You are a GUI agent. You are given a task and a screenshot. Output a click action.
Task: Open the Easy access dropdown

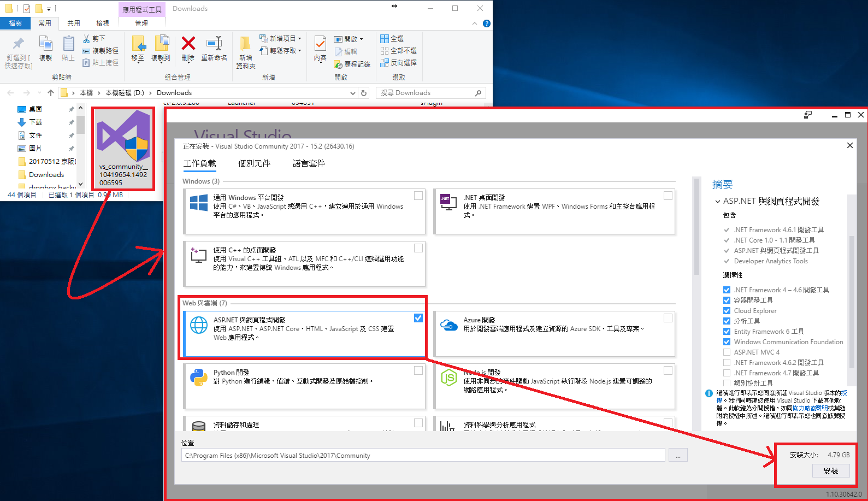(x=281, y=51)
